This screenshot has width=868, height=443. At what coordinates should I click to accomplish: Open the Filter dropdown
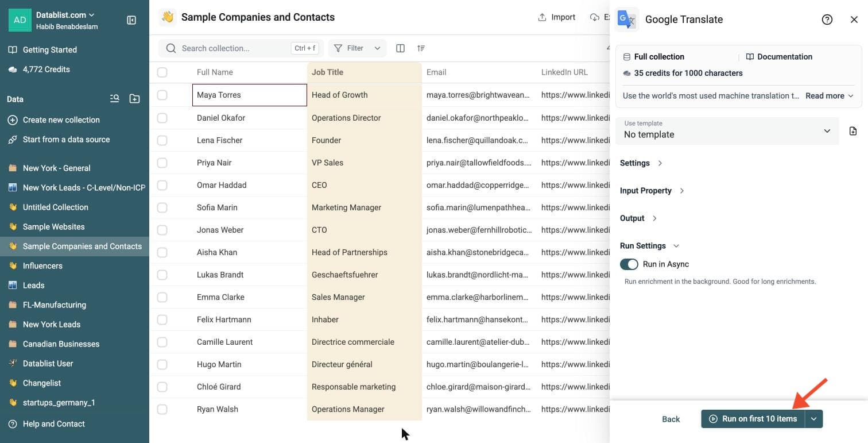[x=357, y=48]
